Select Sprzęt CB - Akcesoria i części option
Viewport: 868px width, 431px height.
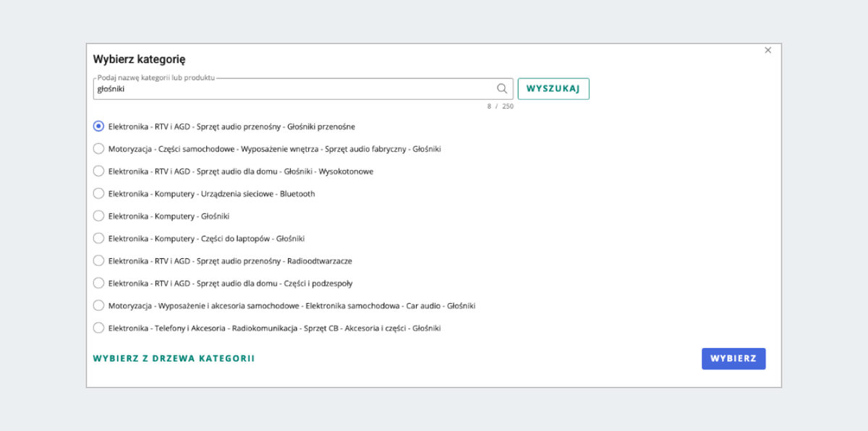(x=99, y=328)
